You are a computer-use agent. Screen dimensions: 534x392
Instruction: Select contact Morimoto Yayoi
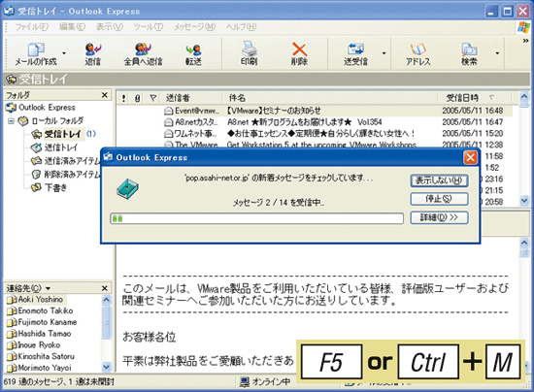(45, 368)
